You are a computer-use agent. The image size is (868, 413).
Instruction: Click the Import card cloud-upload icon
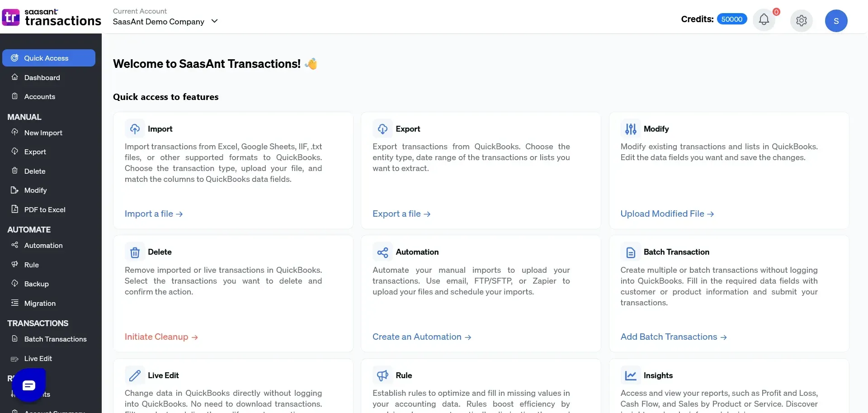[x=135, y=129]
